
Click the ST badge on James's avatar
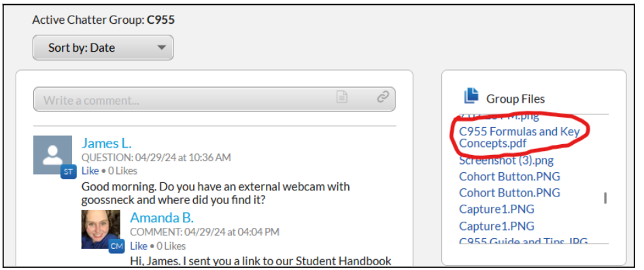tap(68, 172)
